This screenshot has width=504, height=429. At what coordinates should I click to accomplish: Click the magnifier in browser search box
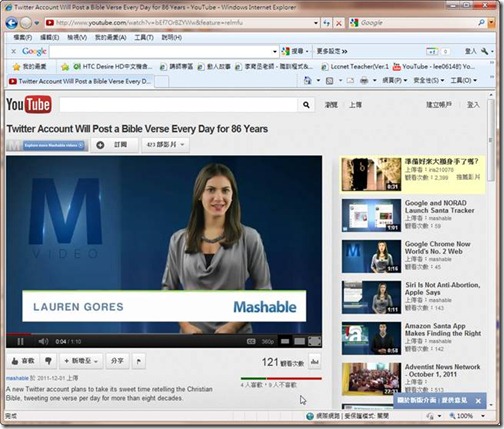[481, 23]
